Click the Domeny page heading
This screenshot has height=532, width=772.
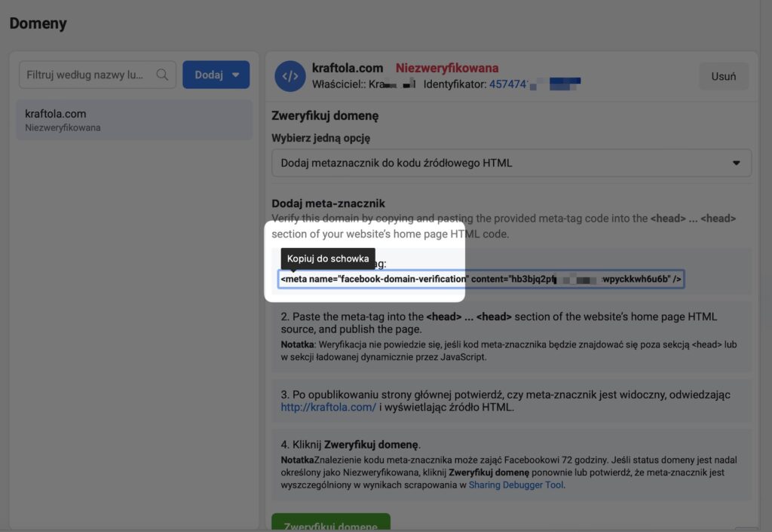coord(38,23)
